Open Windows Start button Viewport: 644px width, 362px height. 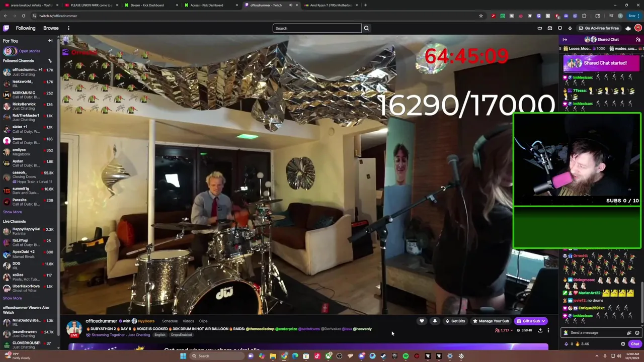point(183,356)
